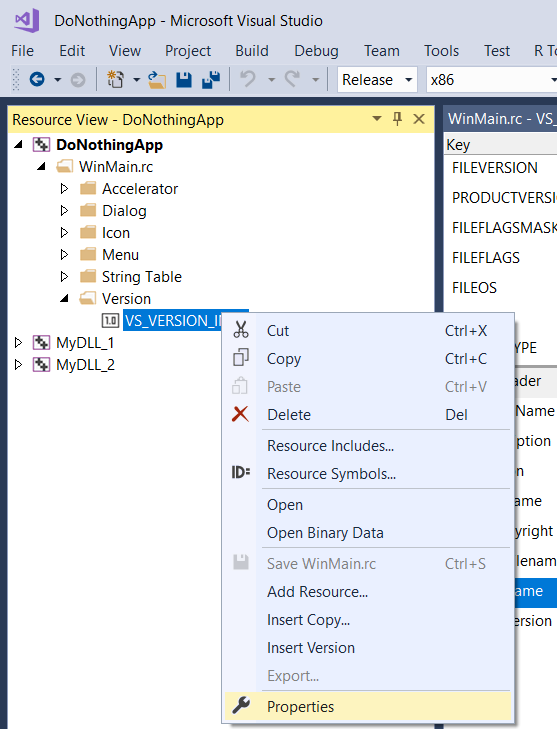Image resolution: width=557 pixels, height=729 pixels.
Task: Select the FILEOS row in editor
Action: coord(501,287)
